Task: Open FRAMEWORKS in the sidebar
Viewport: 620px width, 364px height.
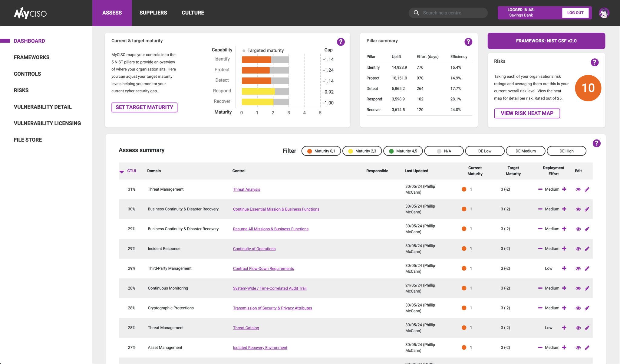Action: 31,57
